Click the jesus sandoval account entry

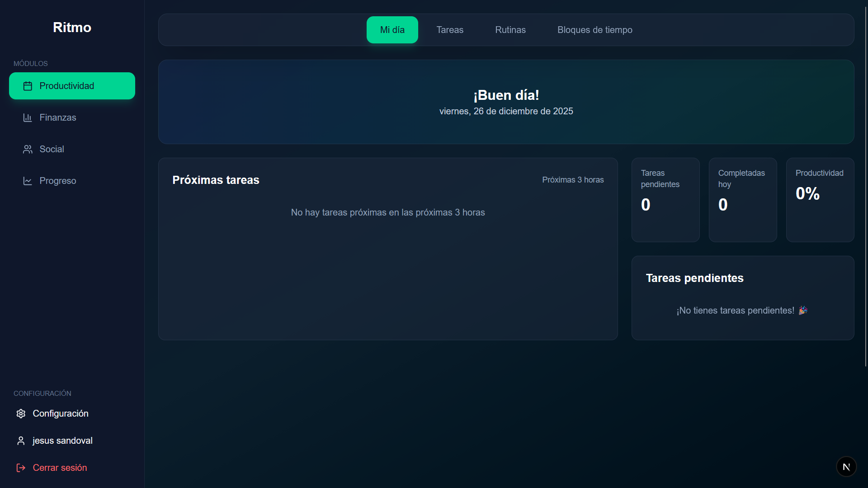tap(62, 441)
